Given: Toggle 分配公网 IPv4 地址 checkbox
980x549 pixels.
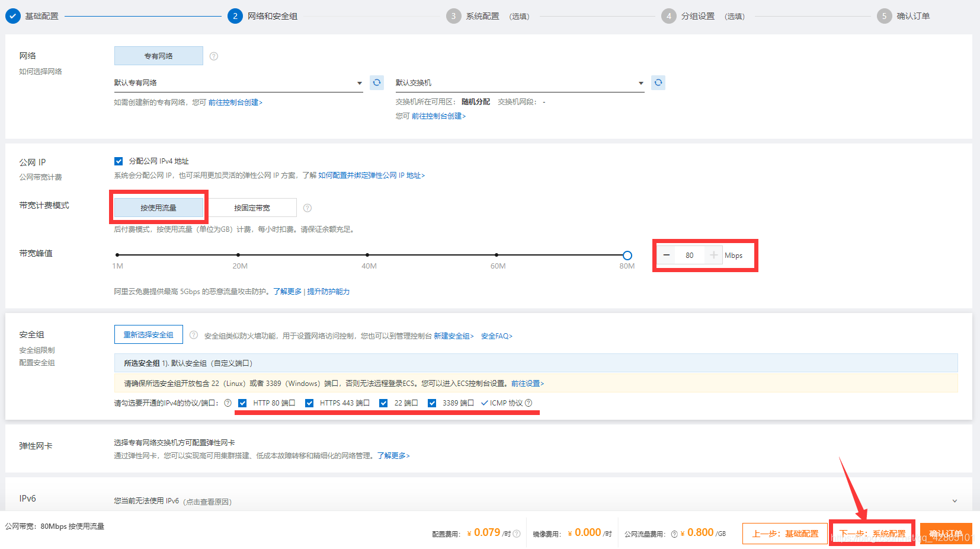Looking at the screenshot, I should [x=119, y=161].
